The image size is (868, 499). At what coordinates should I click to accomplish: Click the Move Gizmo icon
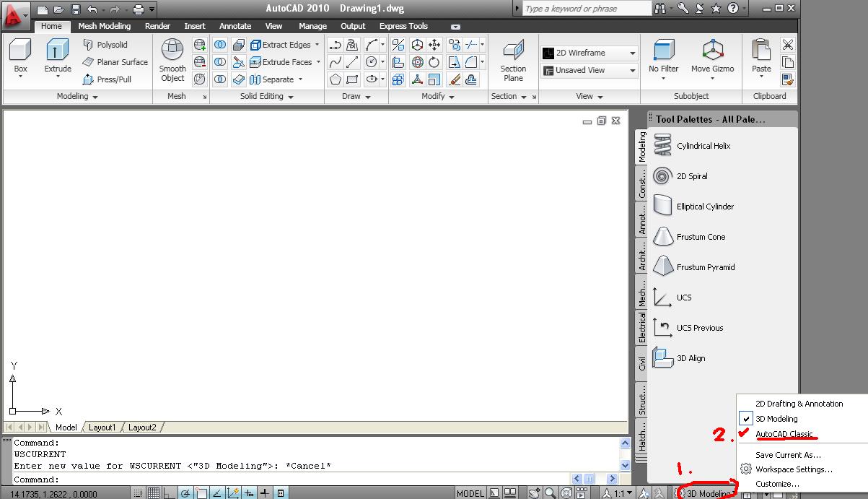tap(712, 57)
